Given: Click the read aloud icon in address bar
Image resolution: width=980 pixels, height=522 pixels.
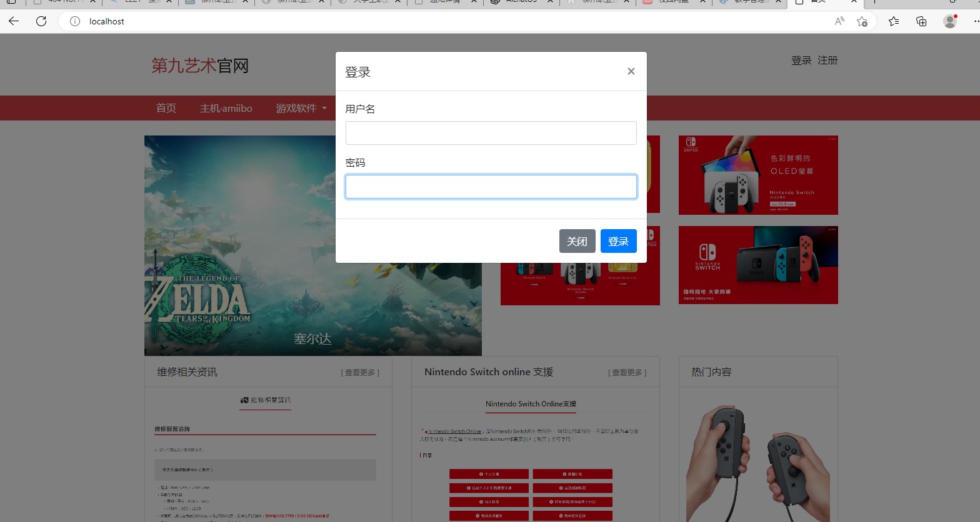Looking at the screenshot, I should pos(839,21).
